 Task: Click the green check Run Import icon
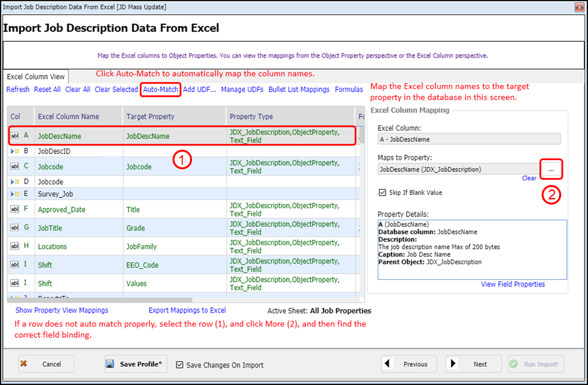pos(514,363)
